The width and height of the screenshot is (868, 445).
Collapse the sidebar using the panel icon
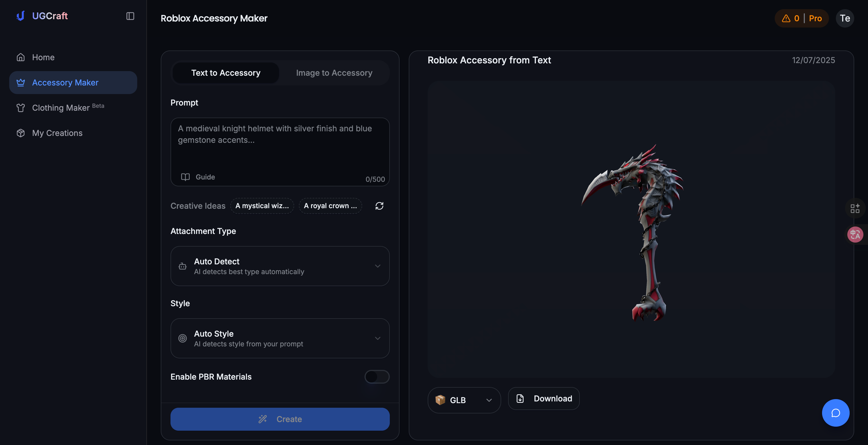point(130,16)
